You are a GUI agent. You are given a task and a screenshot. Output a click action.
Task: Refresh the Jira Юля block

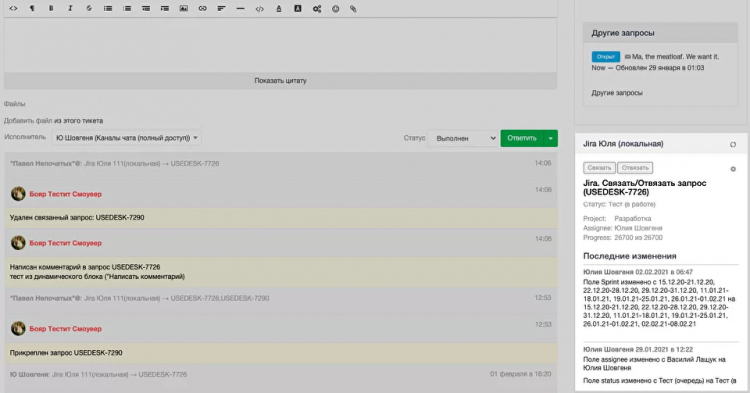[x=733, y=144]
